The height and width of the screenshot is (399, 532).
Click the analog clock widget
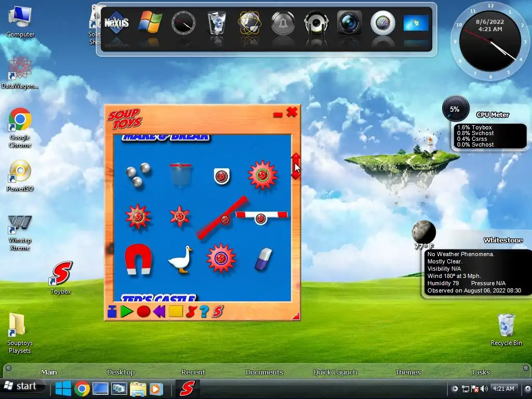click(x=490, y=42)
